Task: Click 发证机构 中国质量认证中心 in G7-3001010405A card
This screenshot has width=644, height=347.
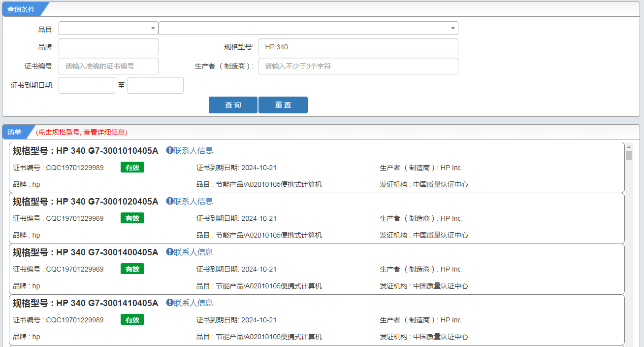Action: pos(424,184)
